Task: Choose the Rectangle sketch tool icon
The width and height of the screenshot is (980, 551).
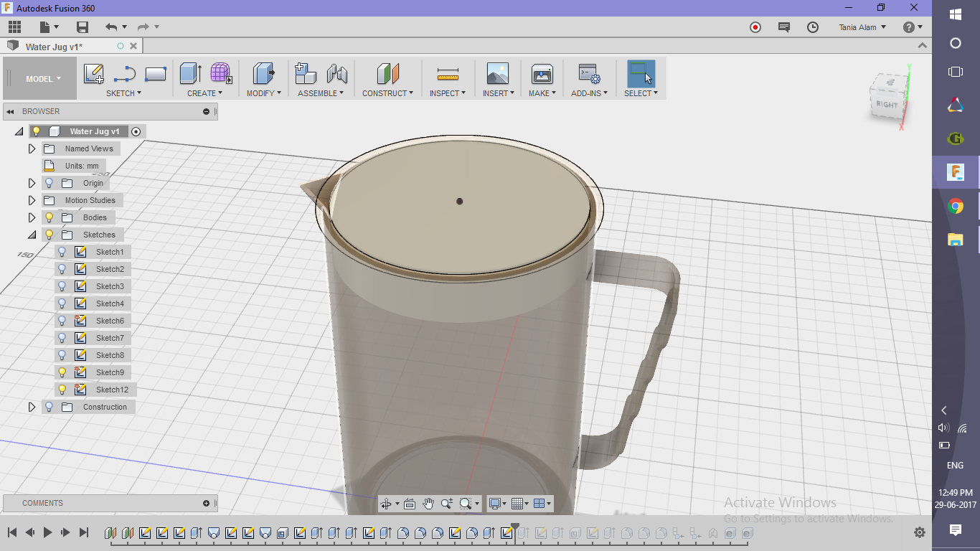Action: 156,74
